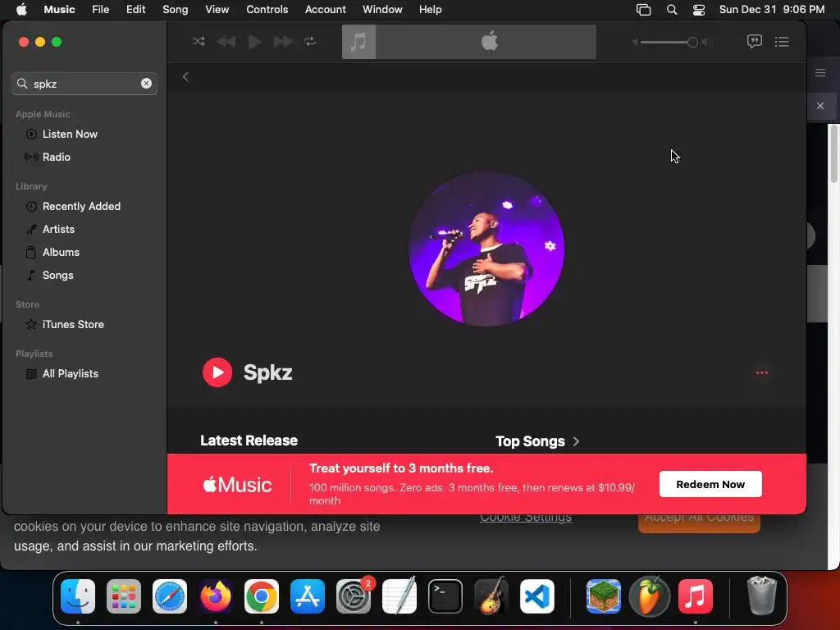The image size is (840, 630).
Task: Click the screen mirroring menu bar icon
Action: point(643,10)
